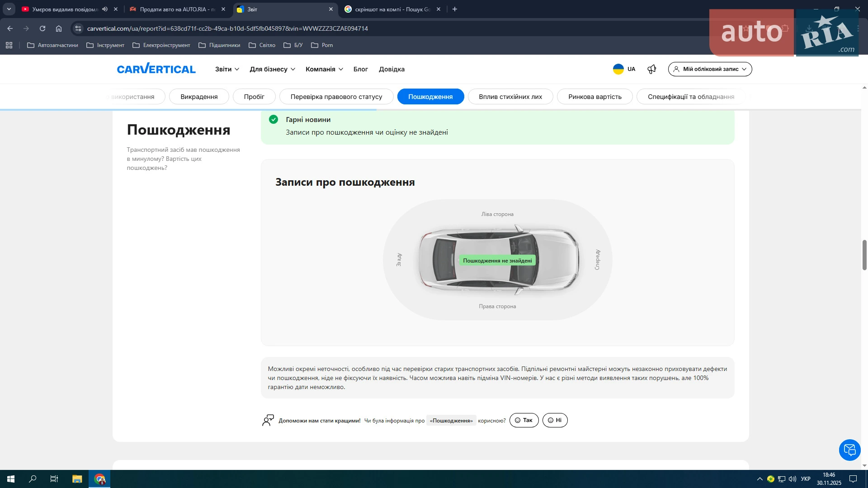Open the Інструмент bookmarks folder
868x488 pixels.
tap(105, 45)
